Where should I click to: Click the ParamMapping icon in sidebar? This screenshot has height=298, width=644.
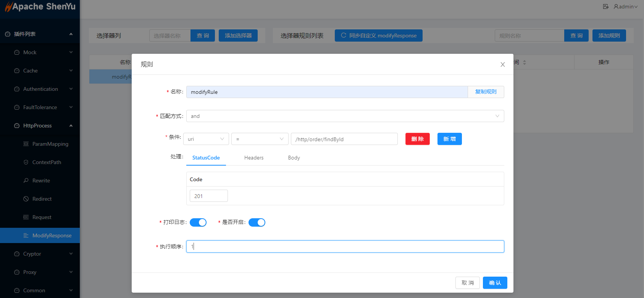pos(26,144)
